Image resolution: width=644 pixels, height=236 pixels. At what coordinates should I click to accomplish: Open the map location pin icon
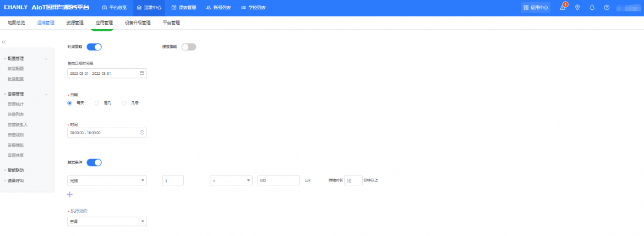click(x=577, y=8)
